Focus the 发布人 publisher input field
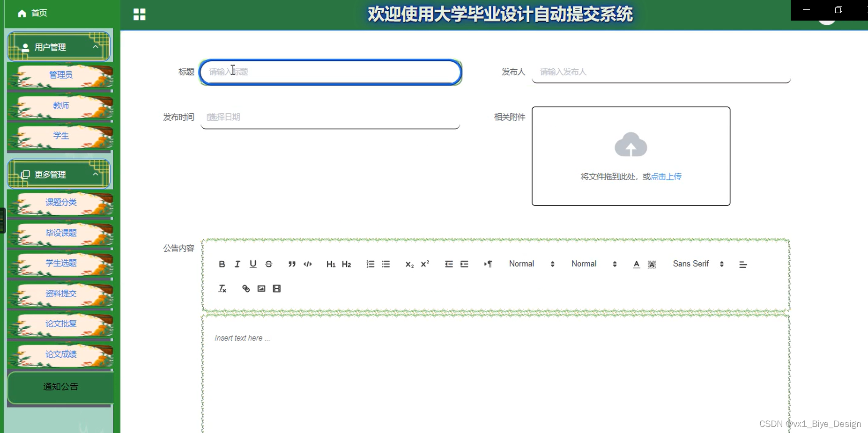This screenshot has width=868, height=433. [661, 72]
